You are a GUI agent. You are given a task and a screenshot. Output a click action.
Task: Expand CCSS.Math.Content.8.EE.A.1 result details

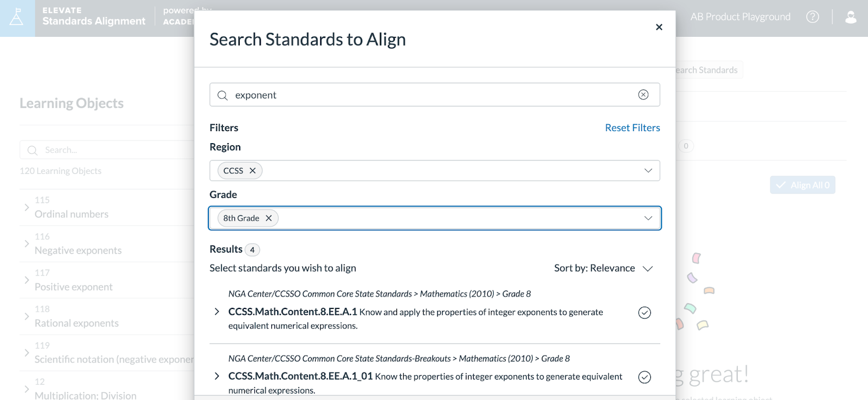pyautogui.click(x=217, y=312)
